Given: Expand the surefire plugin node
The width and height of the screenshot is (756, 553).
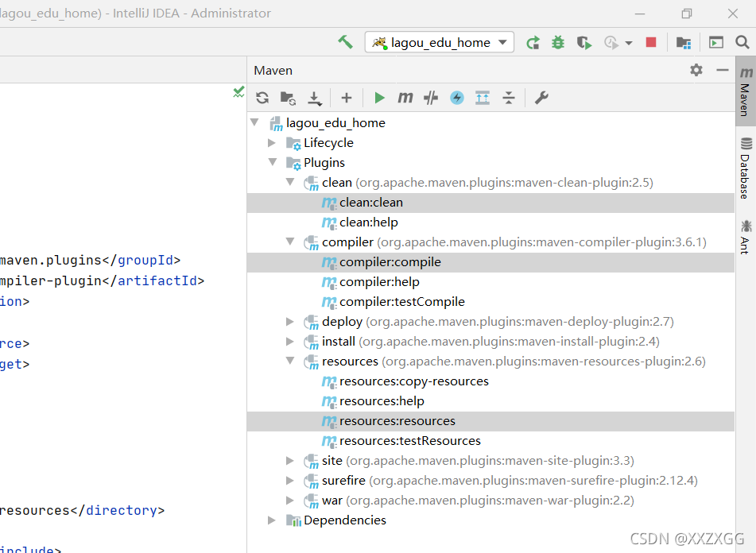Looking at the screenshot, I should point(290,480).
